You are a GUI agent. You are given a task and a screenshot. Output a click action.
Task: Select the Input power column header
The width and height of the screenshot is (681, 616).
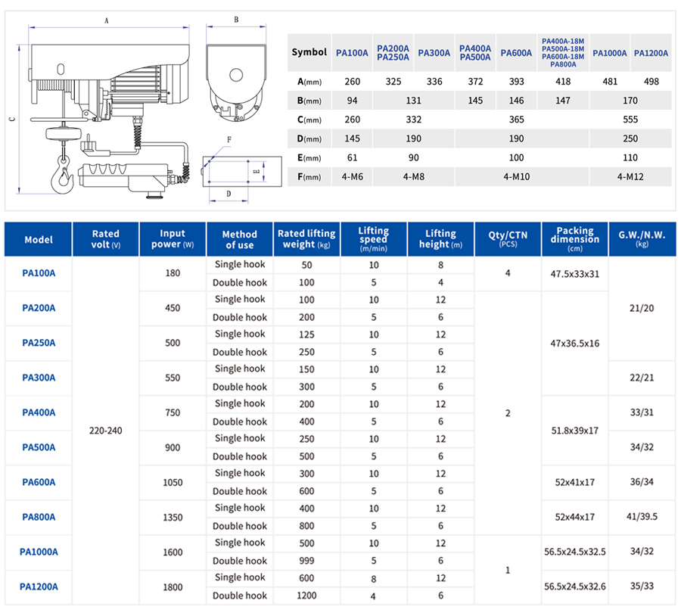pyautogui.click(x=173, y=239)
